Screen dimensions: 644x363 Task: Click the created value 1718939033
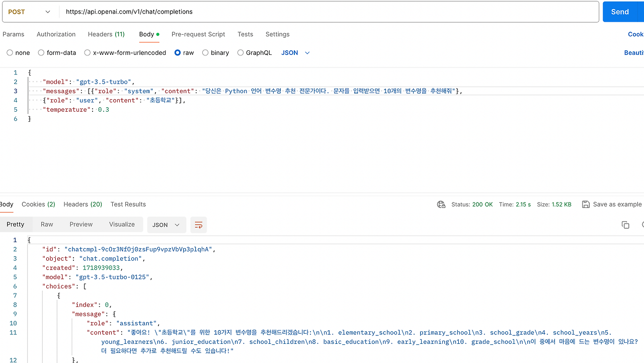pyautogui.click(x=101, y=268)
